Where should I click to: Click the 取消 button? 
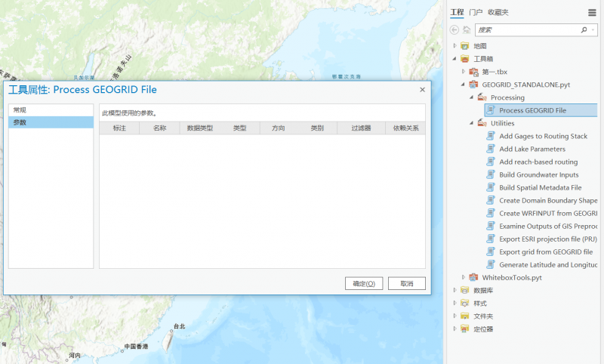tap(407, 283)
